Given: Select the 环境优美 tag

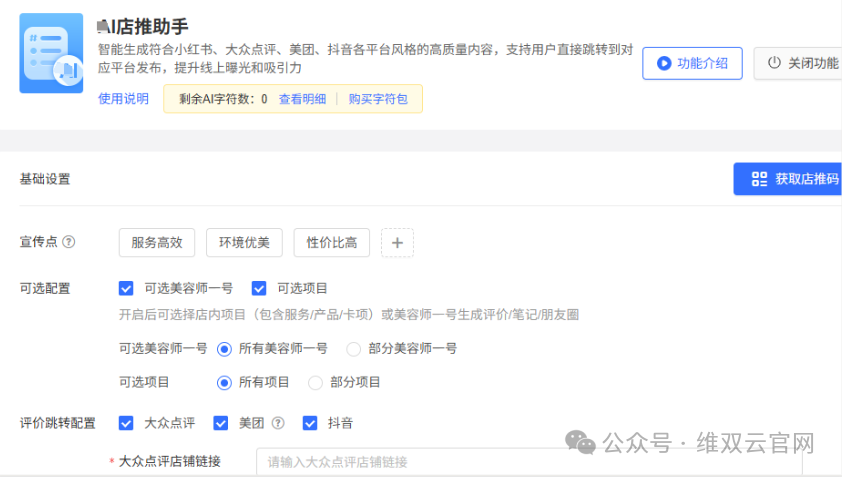Looking at the screenshot, I should coord(244,243).
